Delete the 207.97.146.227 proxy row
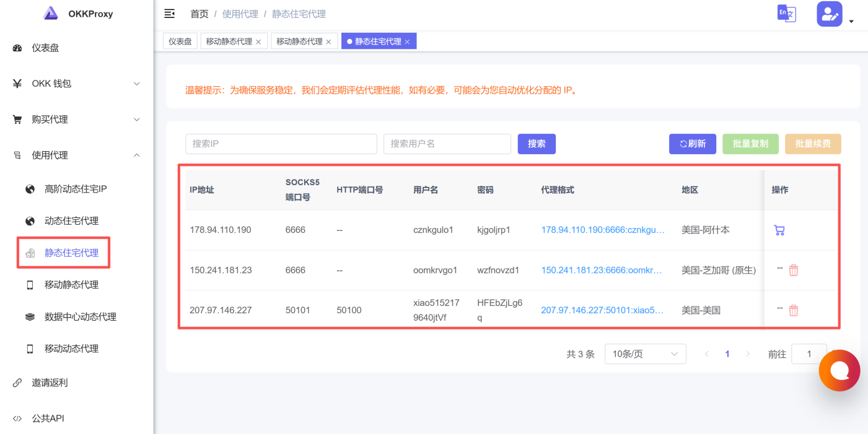 tap(794, 310)
